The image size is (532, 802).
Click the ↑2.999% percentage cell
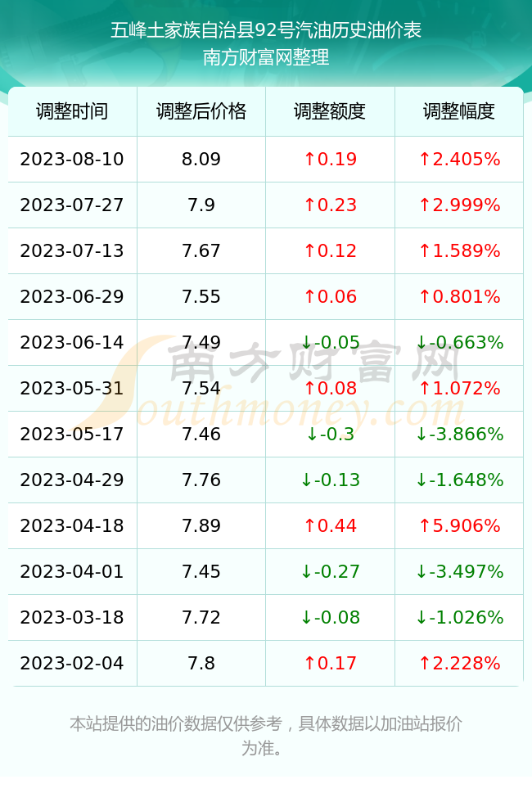tap(459, 205)
